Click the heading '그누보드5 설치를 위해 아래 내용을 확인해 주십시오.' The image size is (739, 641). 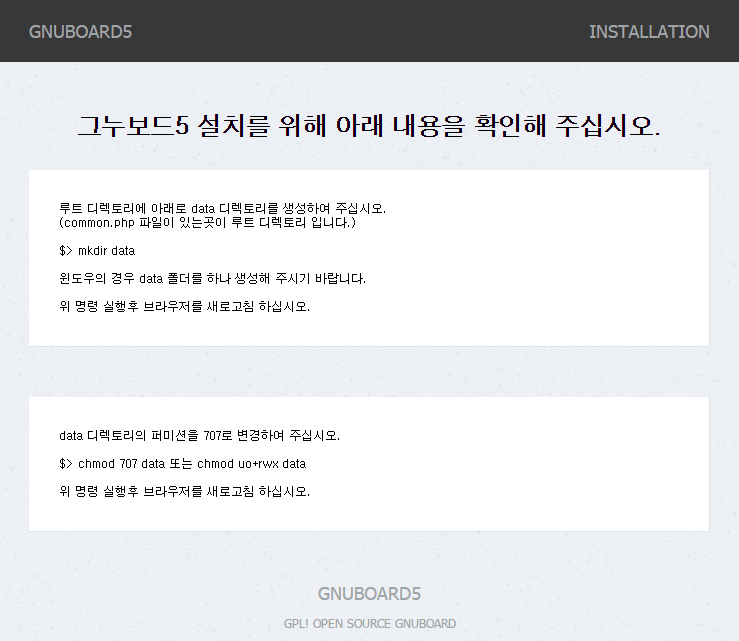pos(369,126)
